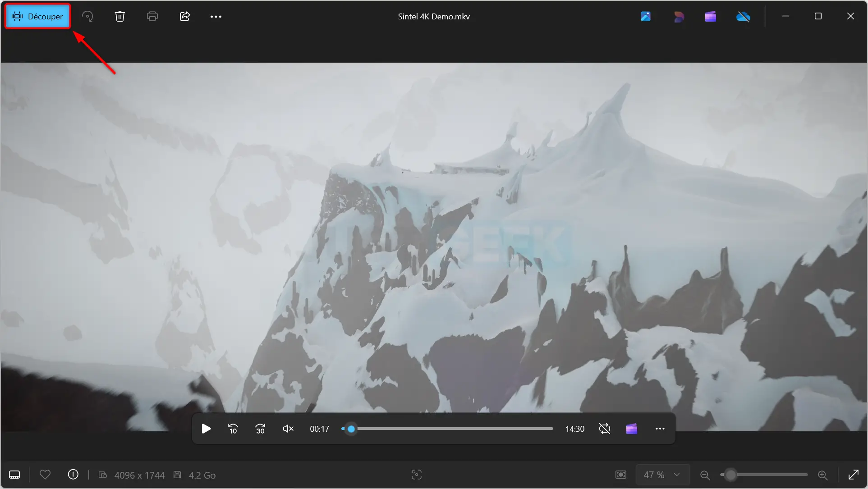Play the video
This screenshot has height=489, width=868.
point(206,429)
